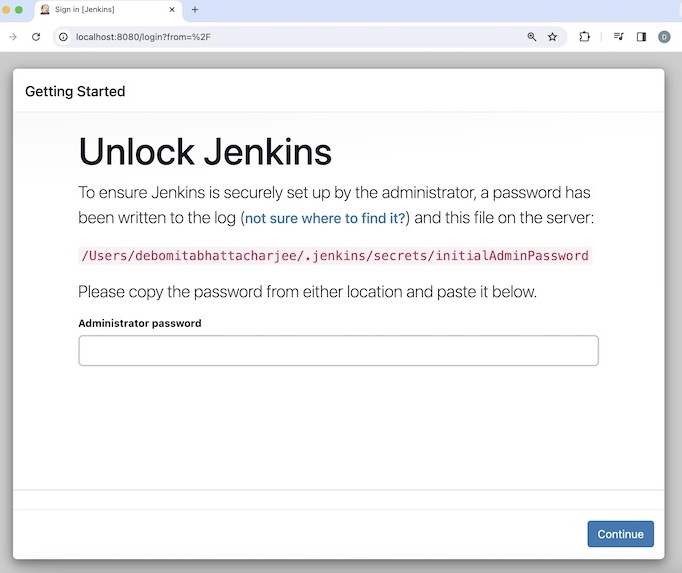The height and width of the screenshot is (573, 682).
Task: Click the Jenkins favicon on the browser tab
Action: [45, 10]
